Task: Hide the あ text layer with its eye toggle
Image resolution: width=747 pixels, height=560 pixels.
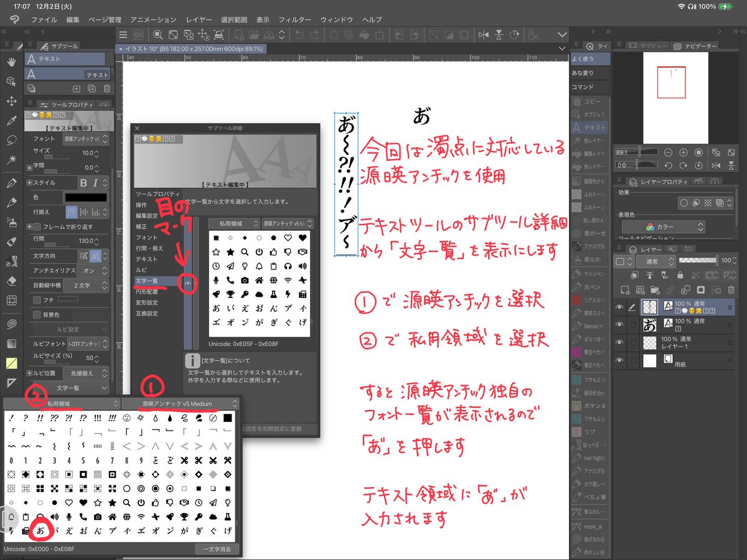Action: 619,324
